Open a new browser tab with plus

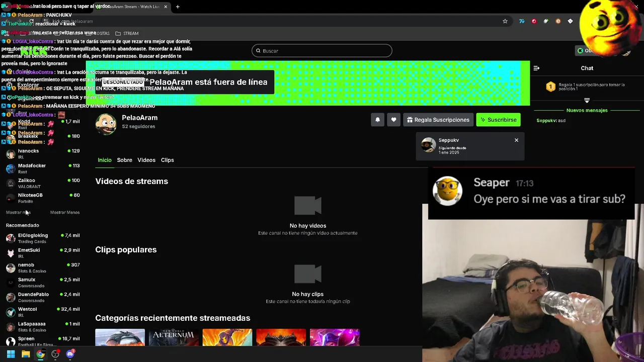[x=178, y=7]
